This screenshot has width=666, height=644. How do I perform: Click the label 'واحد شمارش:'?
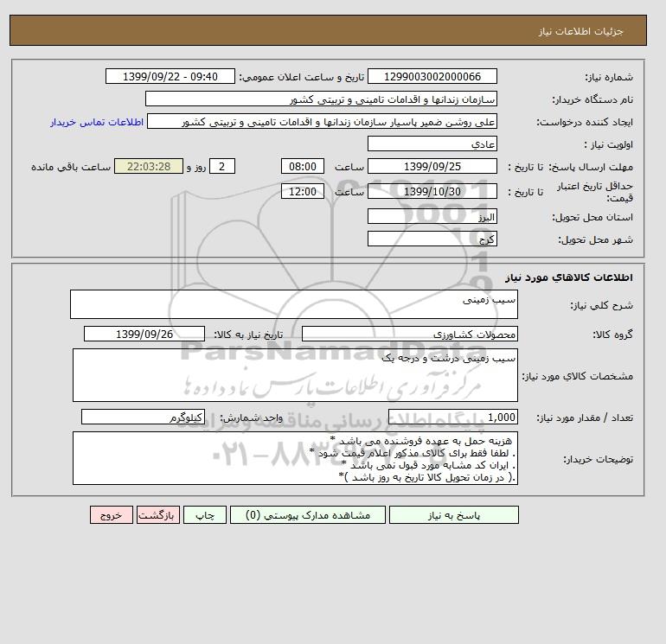[251, 418]
